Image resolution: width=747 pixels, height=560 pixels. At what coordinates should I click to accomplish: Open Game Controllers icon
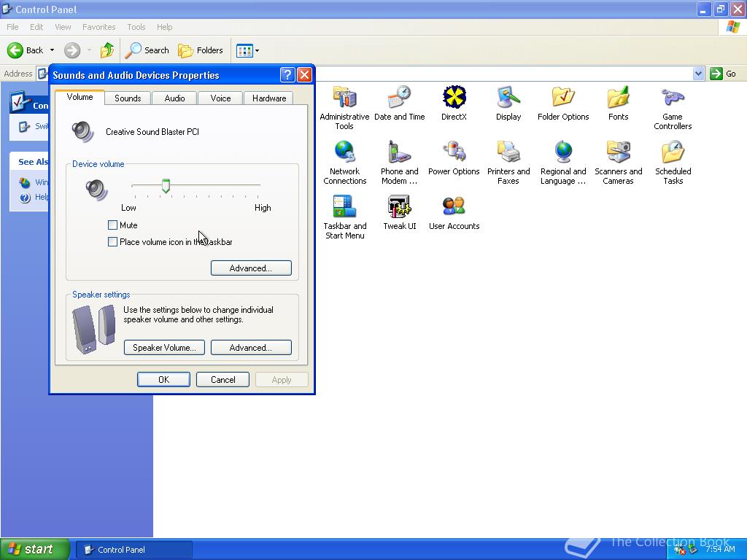(673, 108)
